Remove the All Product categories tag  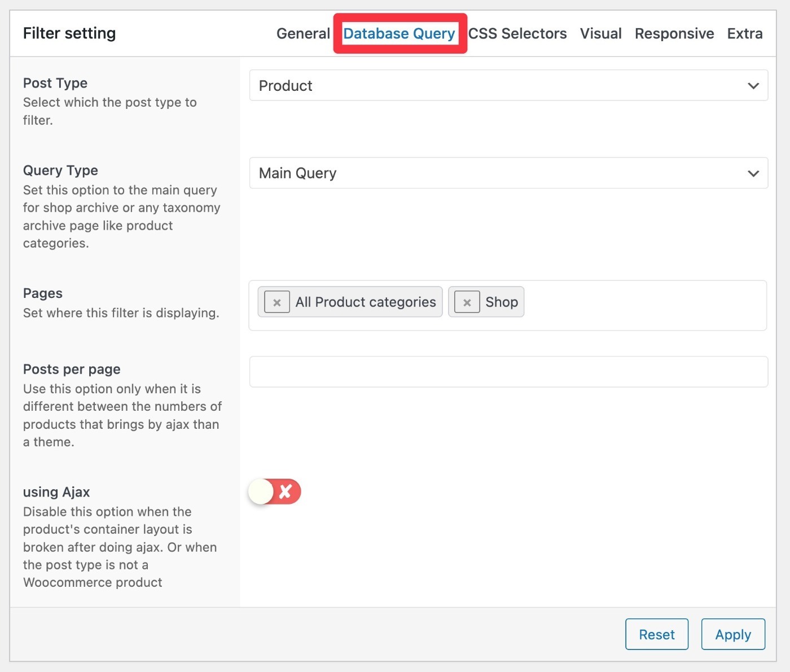pyautogui.click(x=277, y=302)
